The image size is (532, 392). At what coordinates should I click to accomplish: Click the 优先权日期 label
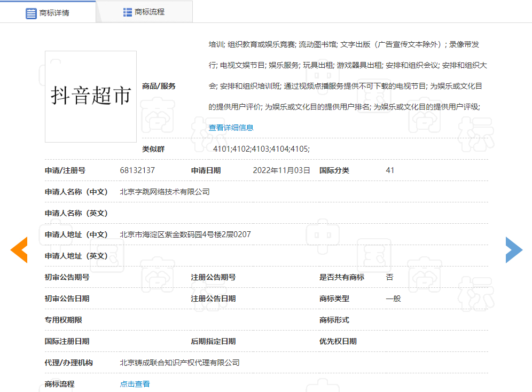338,341
